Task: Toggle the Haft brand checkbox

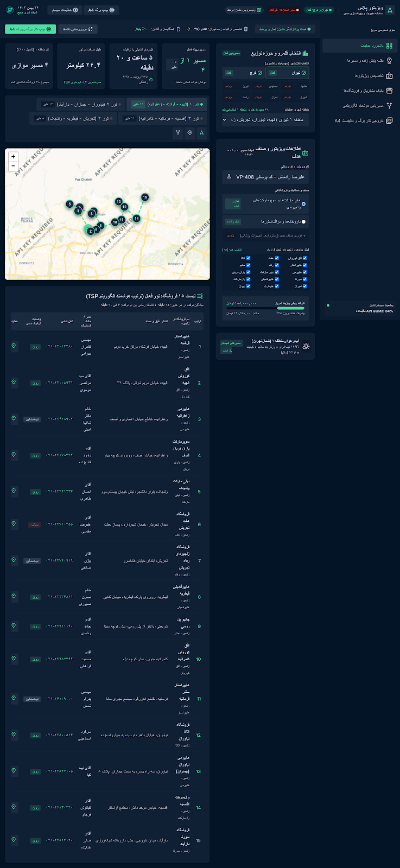Action: 277,258
